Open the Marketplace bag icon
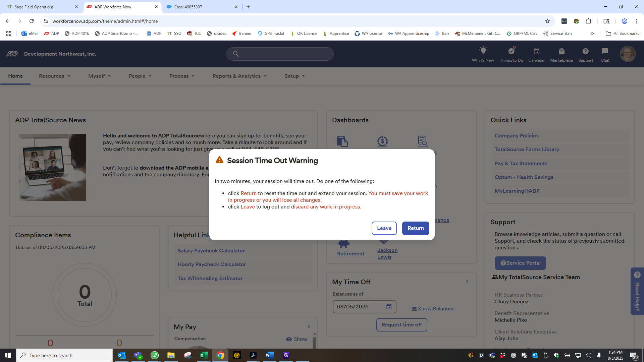The image size is (644, 362). [561, 54]
